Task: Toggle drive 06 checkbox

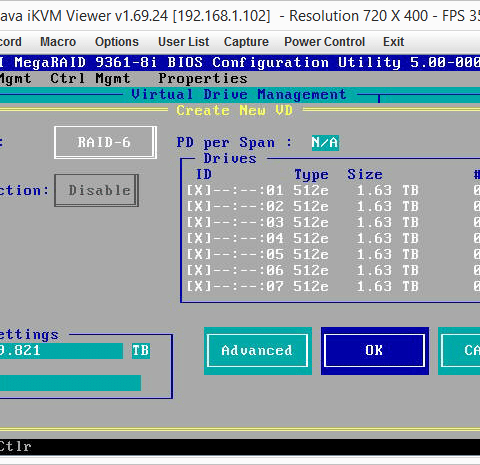Action: (199, 270)
